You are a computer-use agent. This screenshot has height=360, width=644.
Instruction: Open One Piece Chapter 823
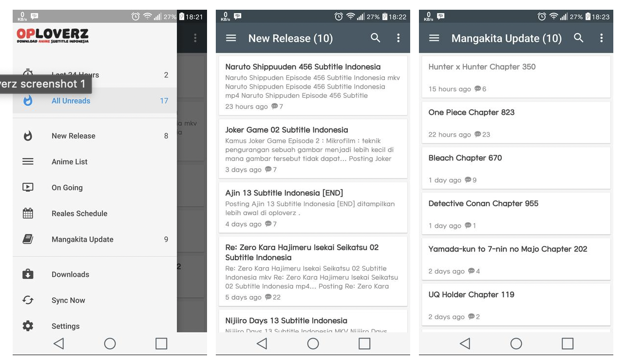click(x=516, y=123)
